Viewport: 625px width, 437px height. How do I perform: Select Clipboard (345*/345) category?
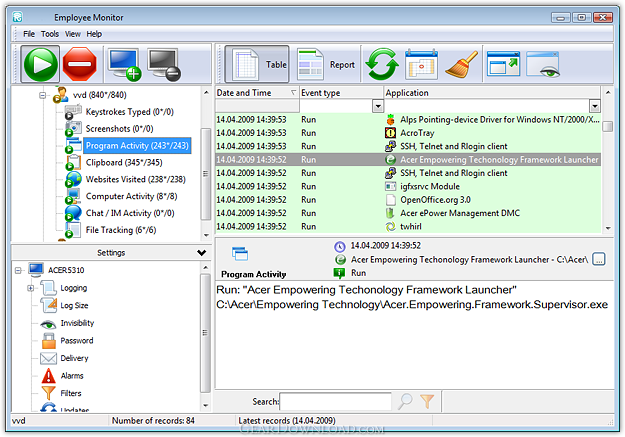[124, 162]
